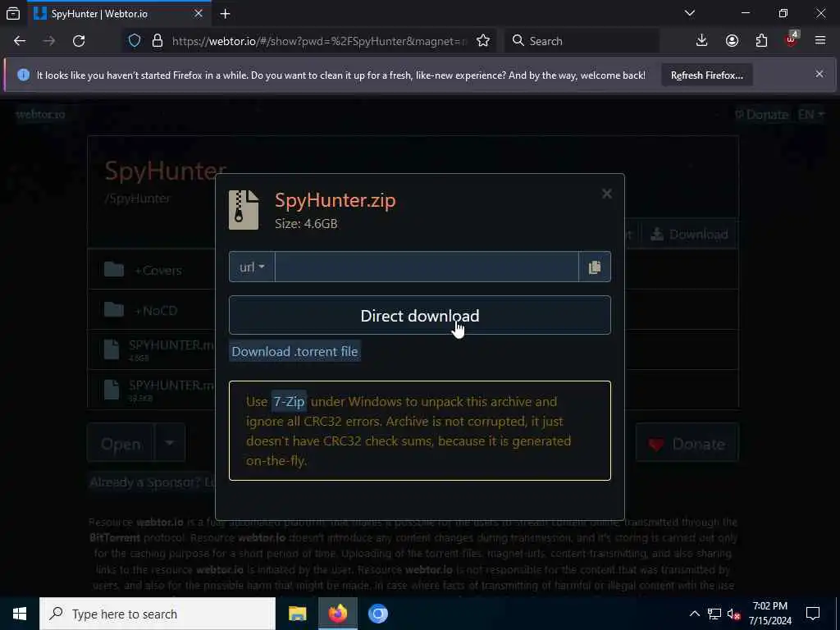Click the webtor.io logo in header

(x=40, y=114)
